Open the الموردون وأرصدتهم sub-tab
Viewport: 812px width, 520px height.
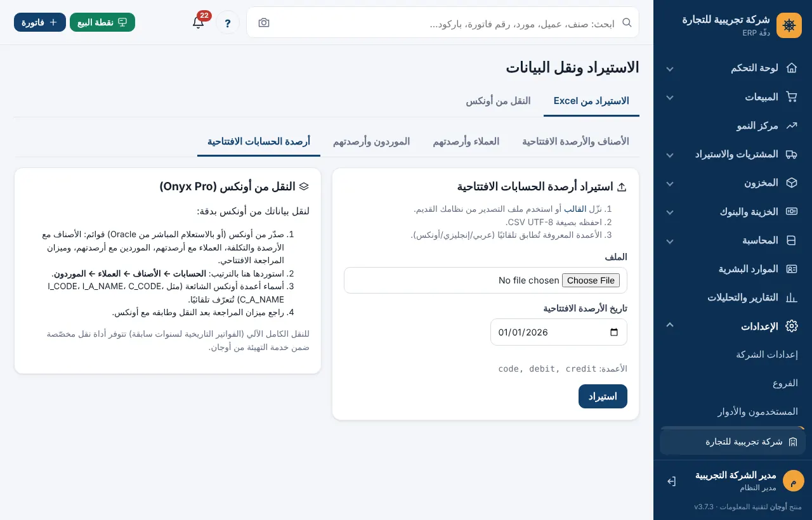pos(372,141)
